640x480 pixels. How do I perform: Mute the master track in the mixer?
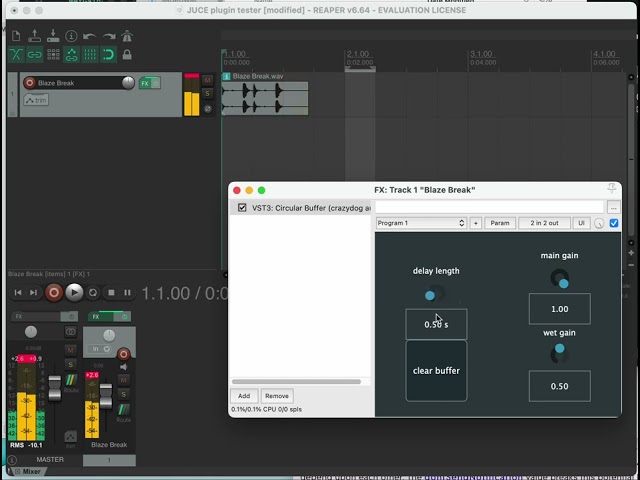[70, 350]
